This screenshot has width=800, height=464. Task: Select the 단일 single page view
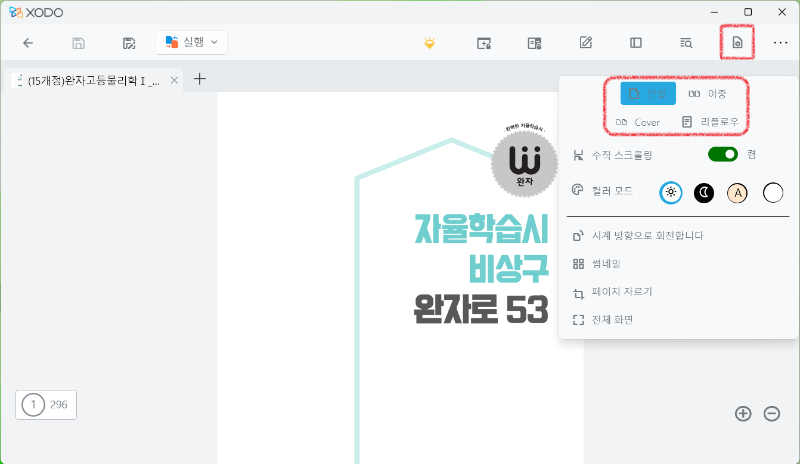click(x=648, y=93)
